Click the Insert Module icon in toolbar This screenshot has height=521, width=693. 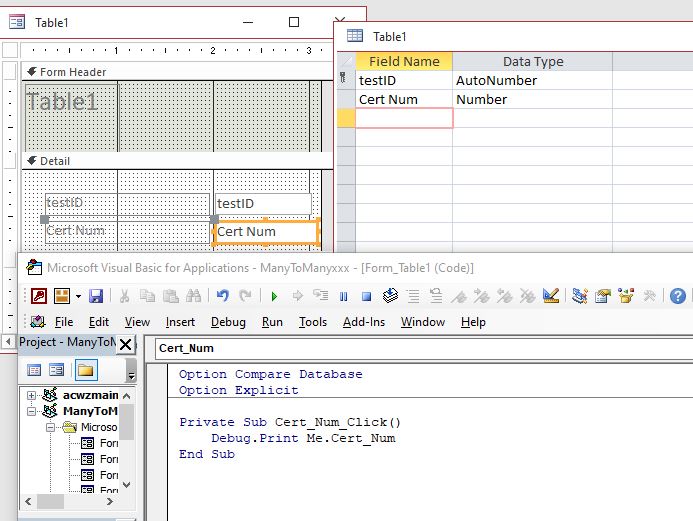coord(62,296)
